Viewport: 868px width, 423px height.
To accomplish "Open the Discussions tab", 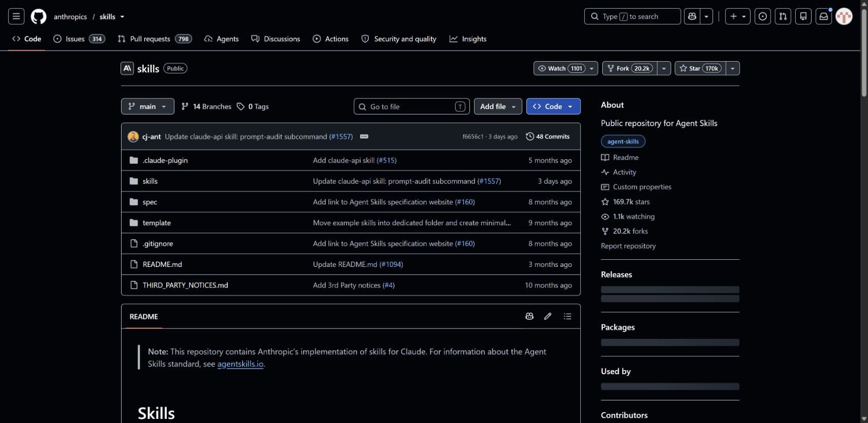I will [x=275, y=39].
